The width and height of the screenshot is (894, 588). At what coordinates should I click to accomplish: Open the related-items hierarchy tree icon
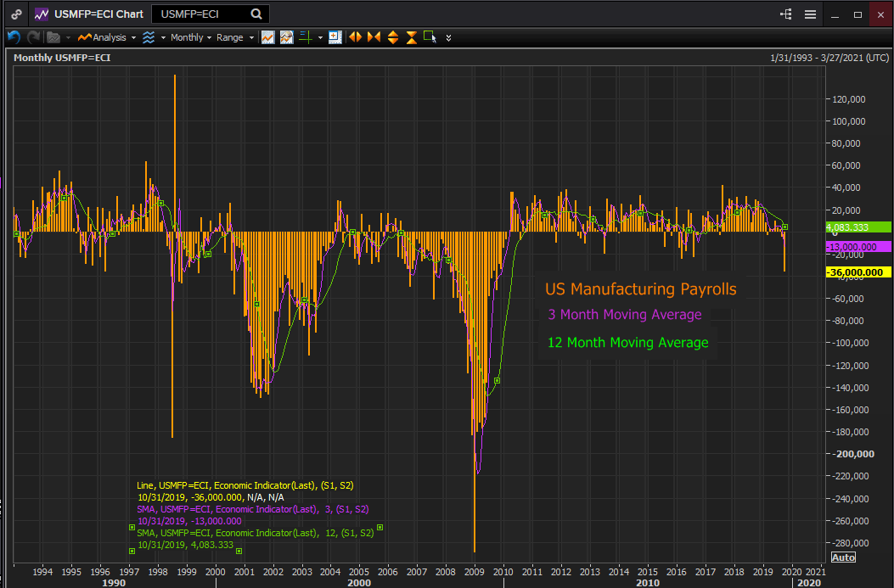coord(786,14)
